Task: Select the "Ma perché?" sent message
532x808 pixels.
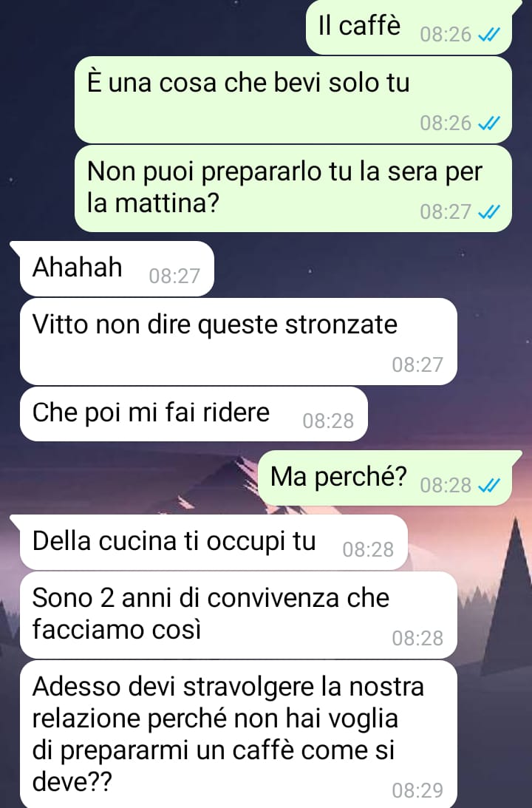Action: [385, 478]
